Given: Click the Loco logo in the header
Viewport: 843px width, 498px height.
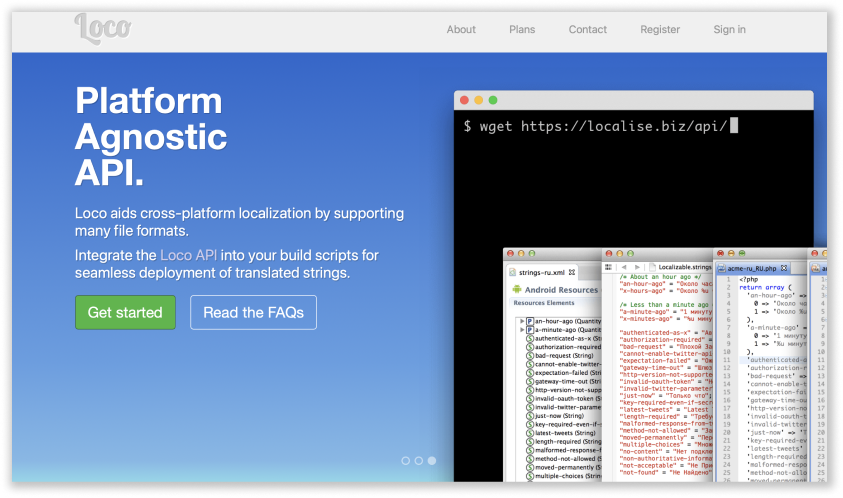Looking at the screenshot, I should pos(103,29).
